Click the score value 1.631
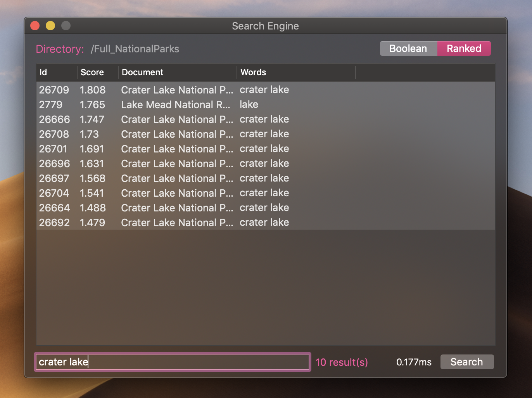This screenshot has width=532, height=398. pyautogui.click(x=92, y=164)
